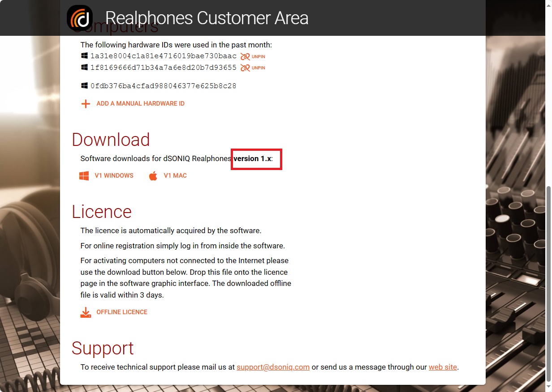Unpin hardware ID 1a31e8004c1a81e4716019bae730baac

tap(253, 56)
